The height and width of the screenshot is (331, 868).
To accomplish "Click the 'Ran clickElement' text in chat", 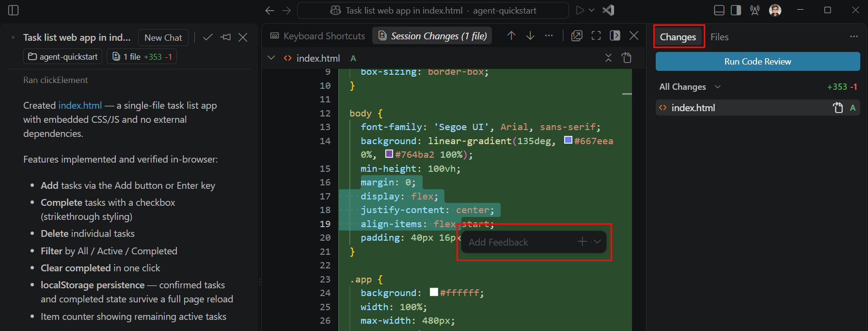I will point(56,80).
